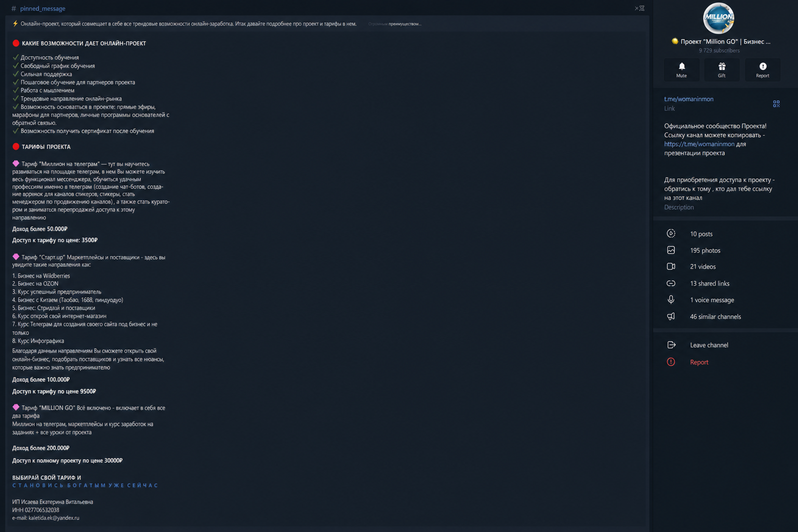Click the 'Доход более 50.000₽' line

pyautogui.click(x=40, y=229)
